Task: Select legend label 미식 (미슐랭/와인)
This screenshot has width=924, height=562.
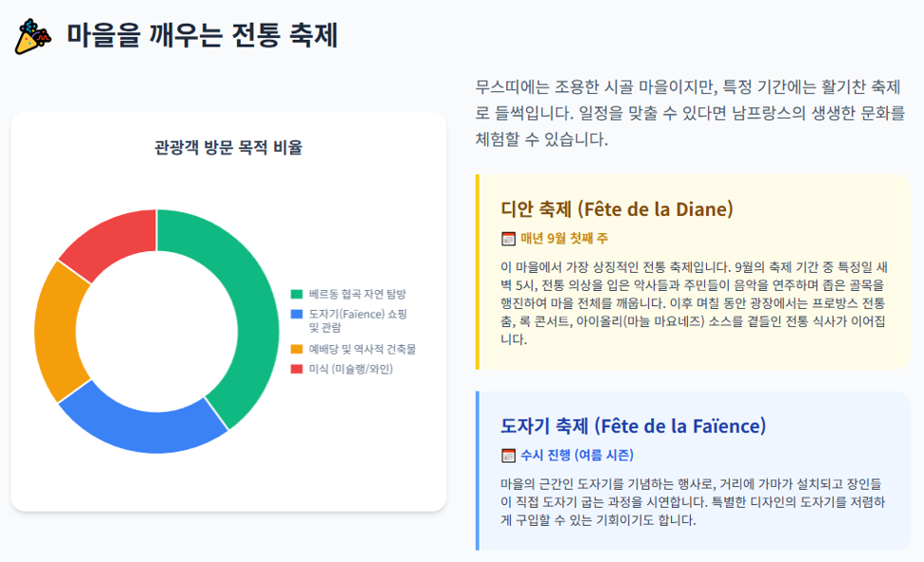Action: [x=351, y=369]
